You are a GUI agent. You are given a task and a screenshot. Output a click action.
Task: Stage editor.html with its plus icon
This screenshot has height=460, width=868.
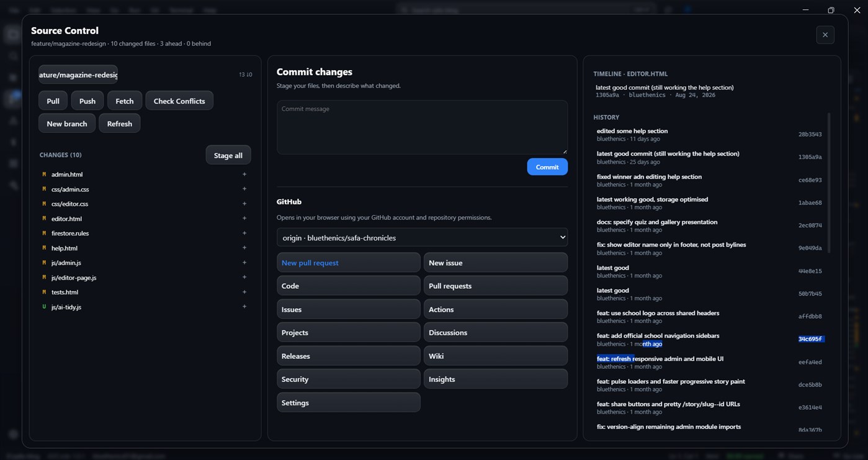pyautogui.click(x=244, y=219)
